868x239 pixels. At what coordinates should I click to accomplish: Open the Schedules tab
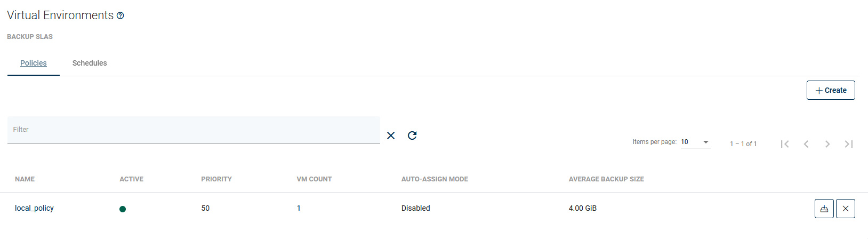click(x=90, y=63)
